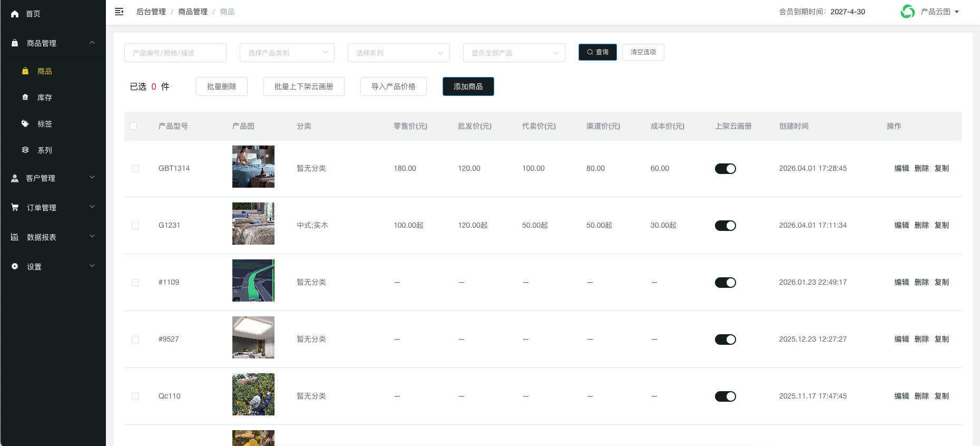Click the 清空选项 button

pos(643,52)
